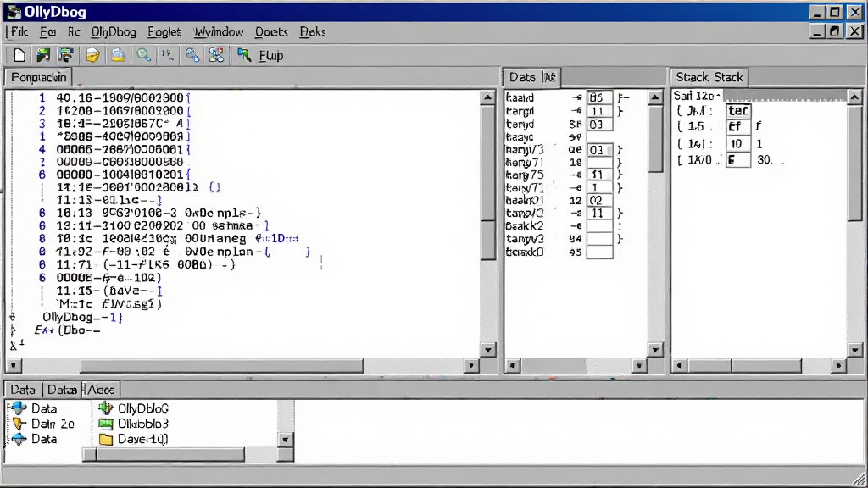Screen dimensions: 868x488
Task: Select the Fonptackin tab
Action: [39, 77]
